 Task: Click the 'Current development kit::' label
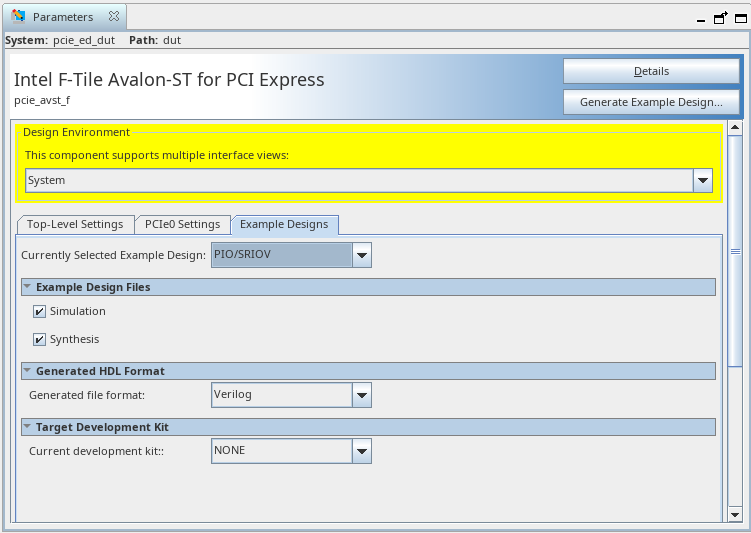click(96, 451)
